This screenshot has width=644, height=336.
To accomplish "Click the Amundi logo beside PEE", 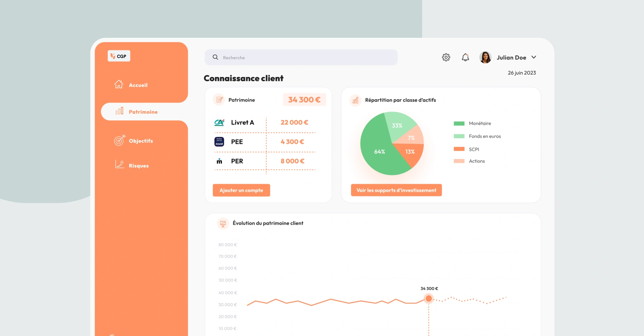I will pos(218,142).
